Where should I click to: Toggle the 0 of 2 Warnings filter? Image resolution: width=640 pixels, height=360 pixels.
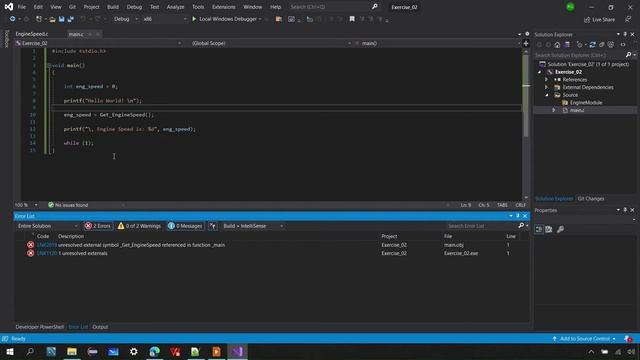coord(139,226)
